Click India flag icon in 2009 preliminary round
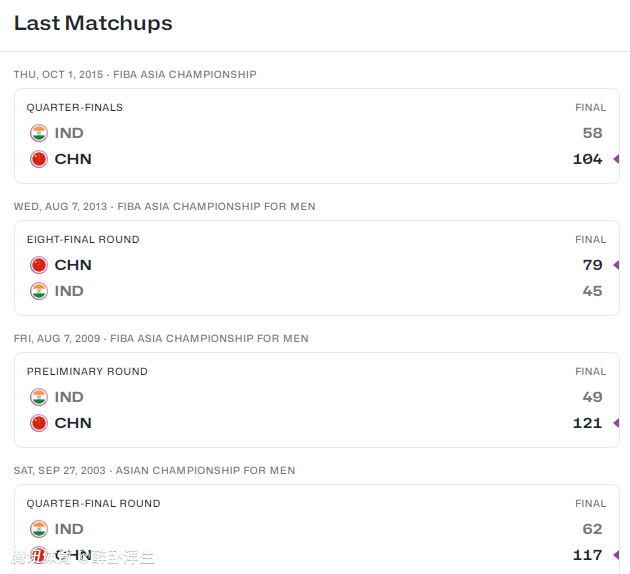The image size is (630, 574). click(x=39, y=397)
